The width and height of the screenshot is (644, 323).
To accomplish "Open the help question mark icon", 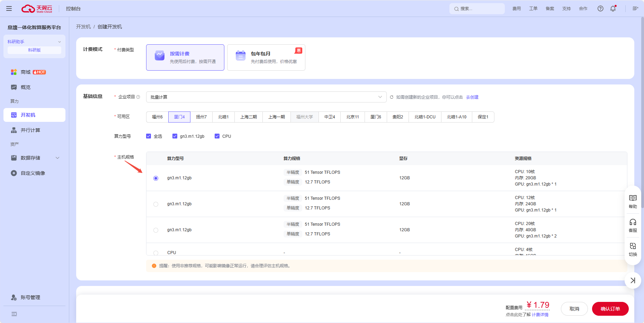I will click(x=600, y=9).
